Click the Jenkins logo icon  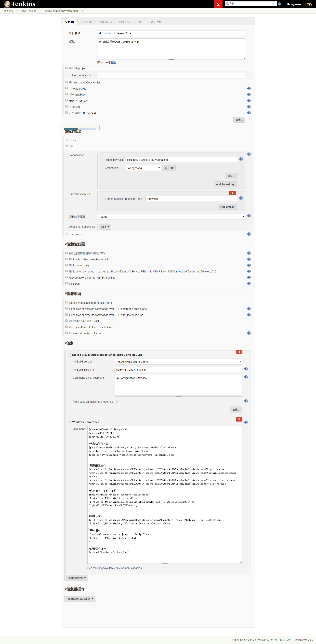[6, 4]
